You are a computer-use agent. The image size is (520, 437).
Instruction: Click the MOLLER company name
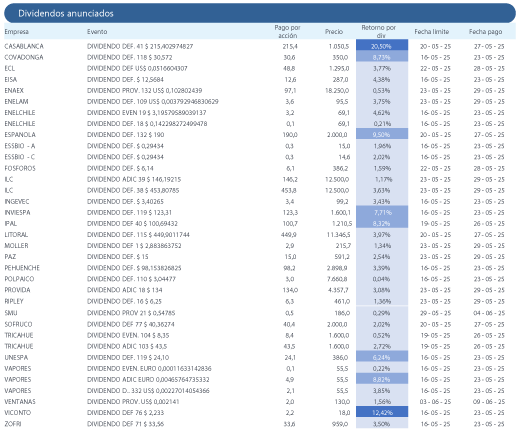click(16, 246)
